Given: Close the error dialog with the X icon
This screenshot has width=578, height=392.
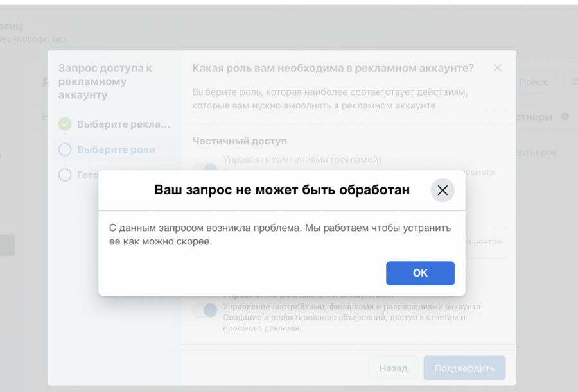Looking at the screenshot, I should (442, 191).
